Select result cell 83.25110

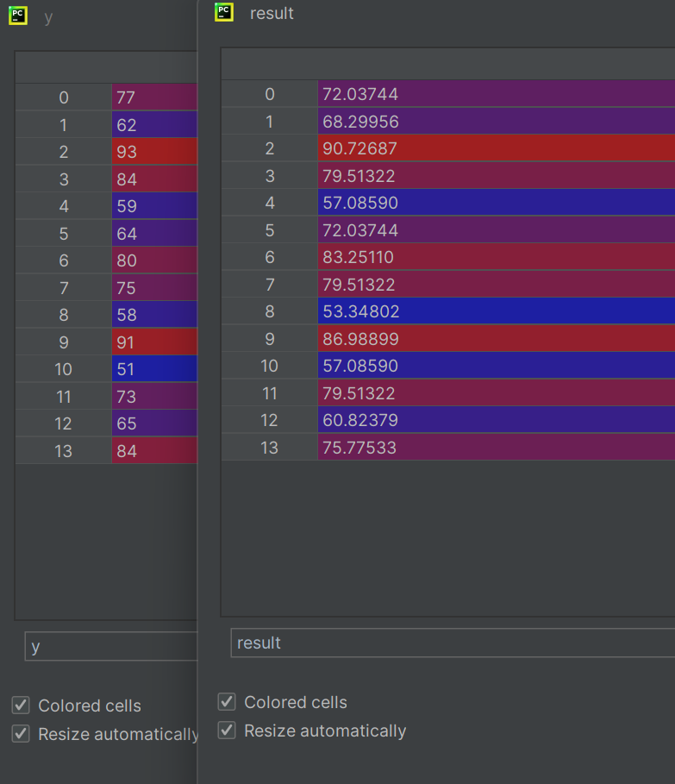tap(497, 257)
